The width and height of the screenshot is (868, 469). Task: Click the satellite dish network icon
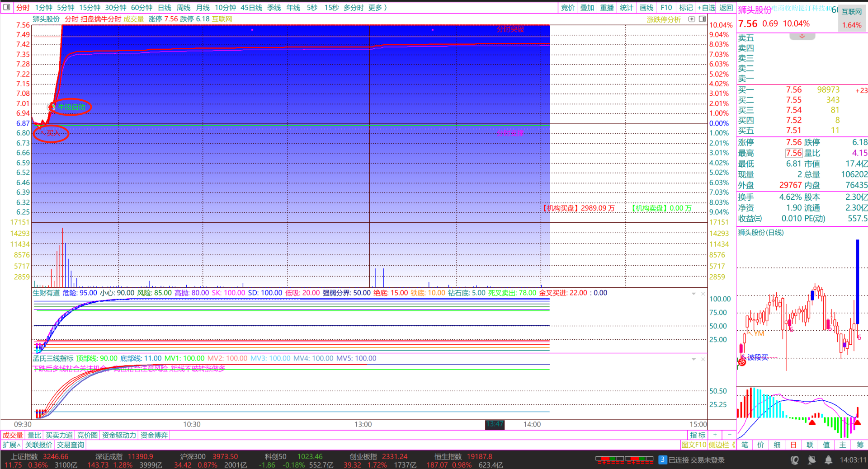tap(812, 460)
